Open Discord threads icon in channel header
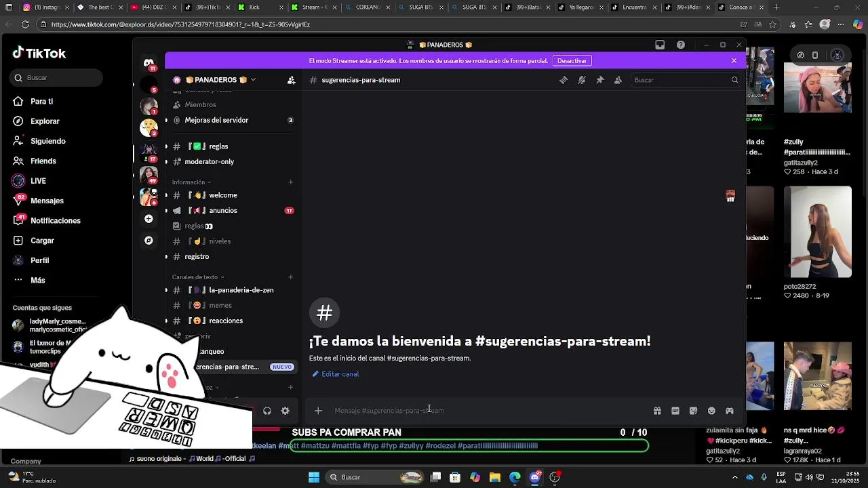 [564, 80]
